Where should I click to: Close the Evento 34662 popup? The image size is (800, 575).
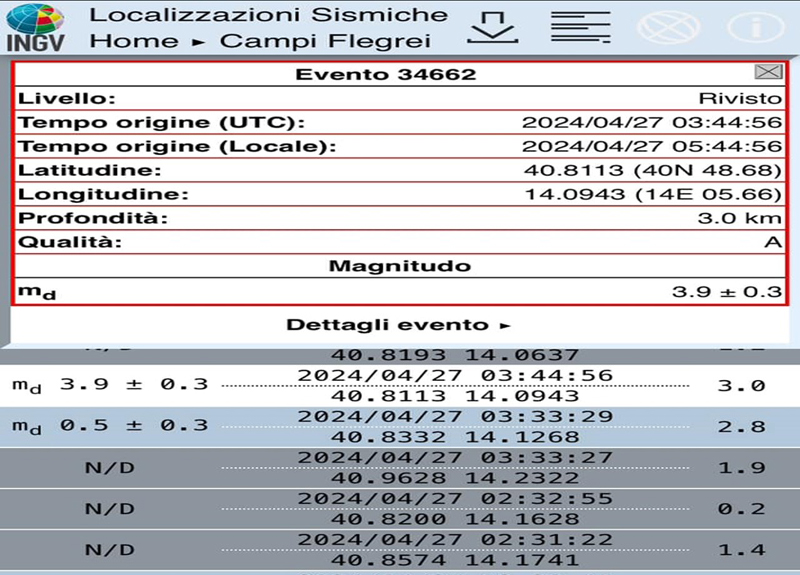coord(768,72)
